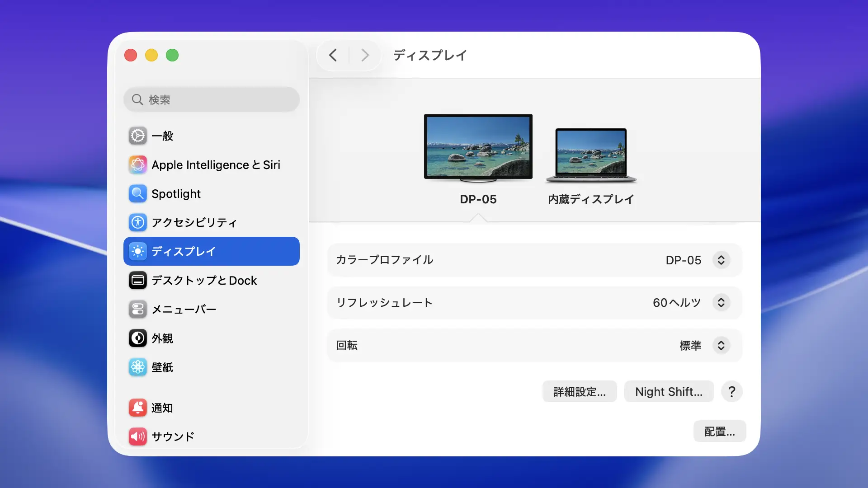Viewport: 868px width, 488px height.
Task: Click the General (一般) gear icon
Action: [x=137, y=136]
